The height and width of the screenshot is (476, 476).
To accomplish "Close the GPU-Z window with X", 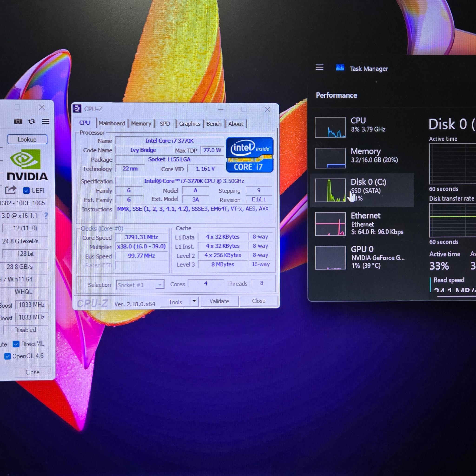I will 42,107.
